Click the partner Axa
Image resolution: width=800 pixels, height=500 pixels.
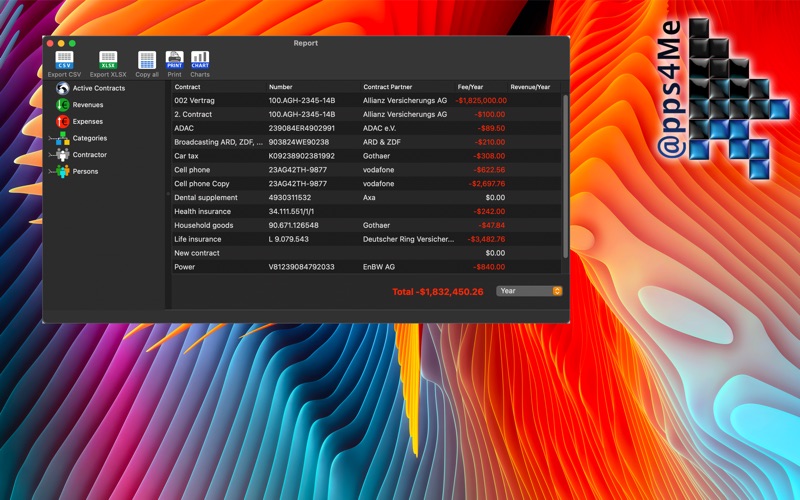(369, 197)
